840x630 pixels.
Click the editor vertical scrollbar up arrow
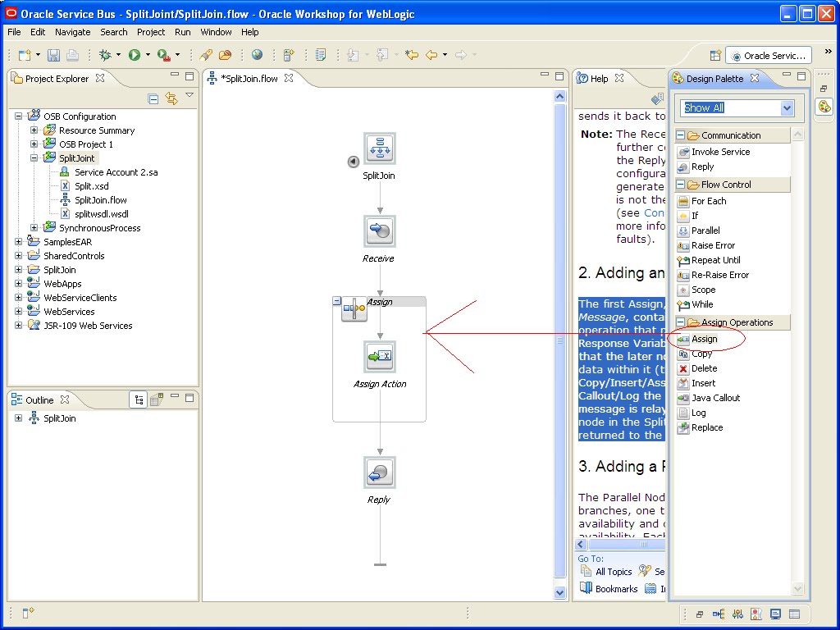(559, 97)
